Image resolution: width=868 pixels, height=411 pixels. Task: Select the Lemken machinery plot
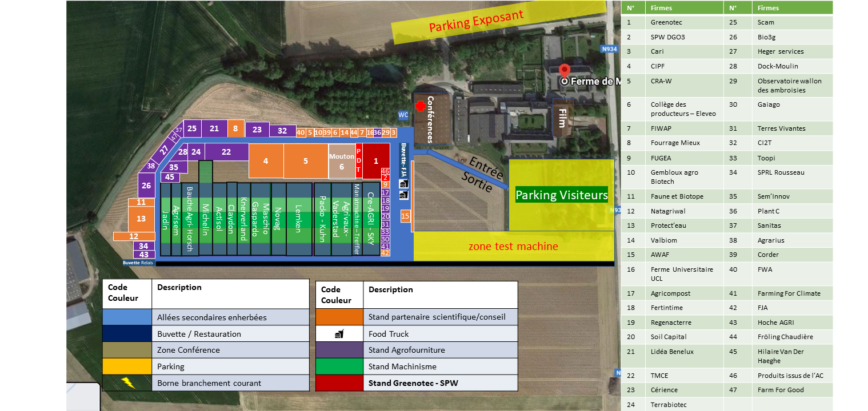click(x=299, y=219)
